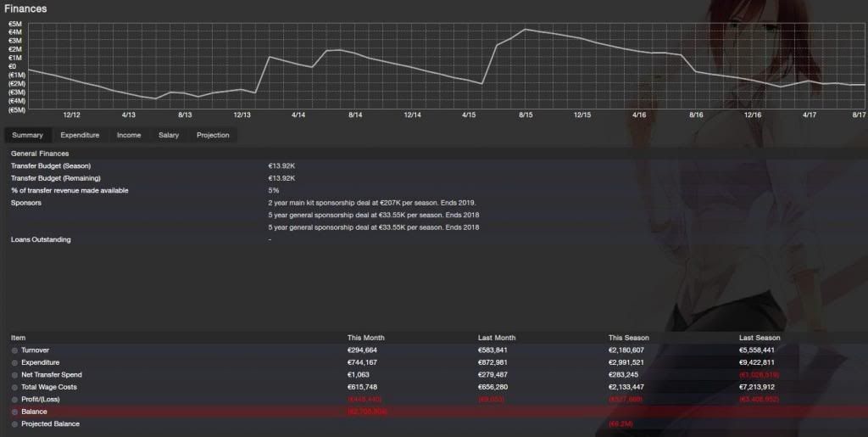Screen dimensions: 868x437
Task: Click Turnover last month €583,841
Action: 492,350
